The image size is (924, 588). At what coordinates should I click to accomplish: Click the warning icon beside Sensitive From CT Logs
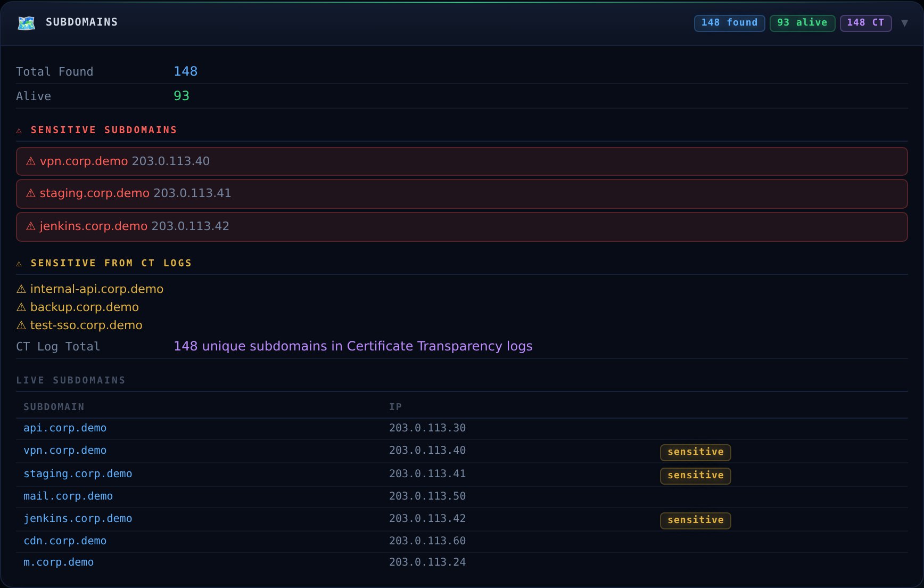19,264
